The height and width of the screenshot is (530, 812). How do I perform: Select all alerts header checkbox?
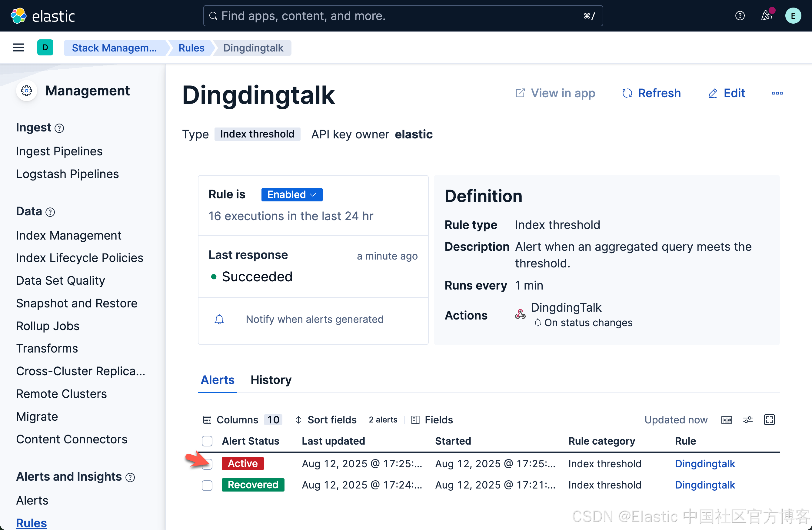(x=207, y=441)
